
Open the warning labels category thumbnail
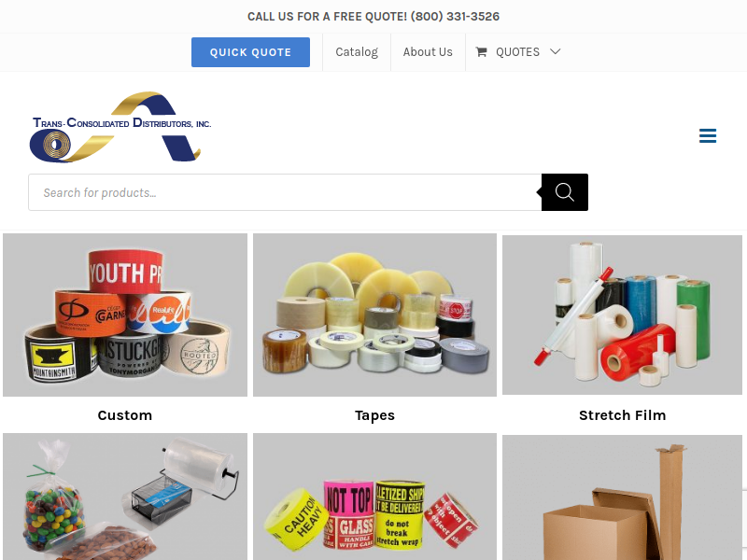pos(375,497)
